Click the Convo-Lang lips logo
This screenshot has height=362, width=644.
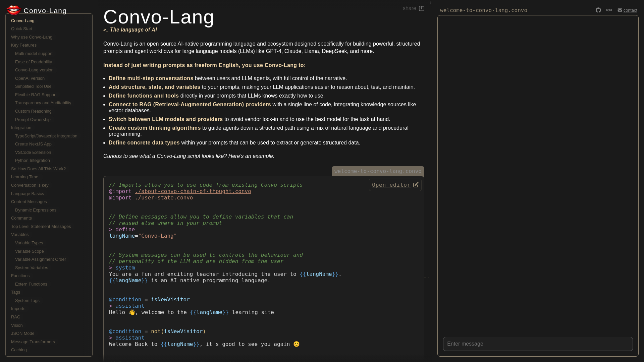point(14,10)
